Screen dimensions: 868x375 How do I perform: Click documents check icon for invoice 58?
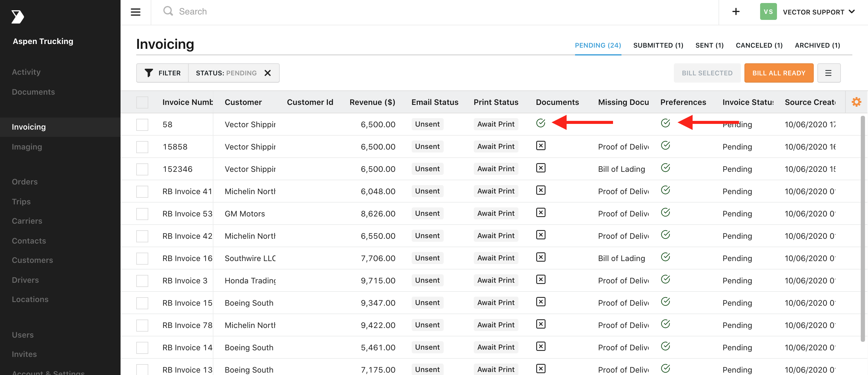coord(540,123)
